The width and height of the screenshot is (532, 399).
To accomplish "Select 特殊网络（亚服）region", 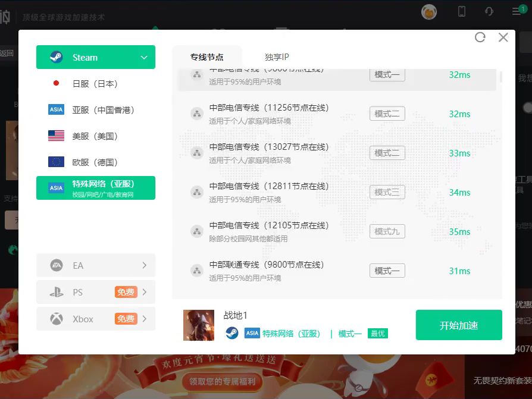I will (x=96, y=188).
